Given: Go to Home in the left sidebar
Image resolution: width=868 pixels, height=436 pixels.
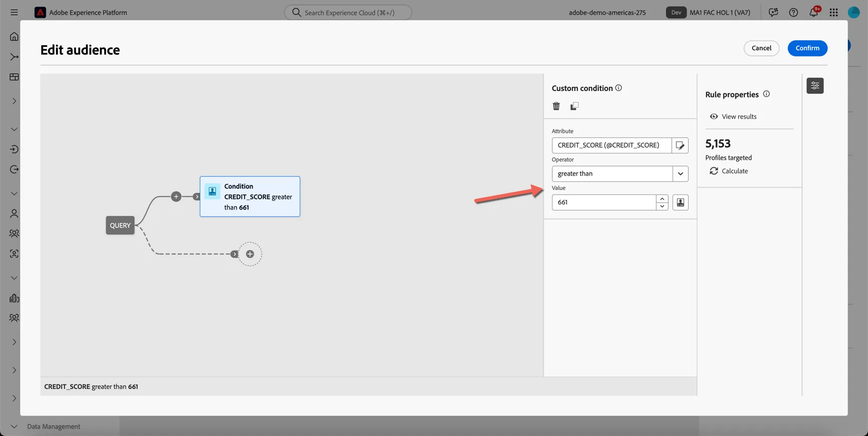Looking at the screenshot, I should tap(14, 37).
